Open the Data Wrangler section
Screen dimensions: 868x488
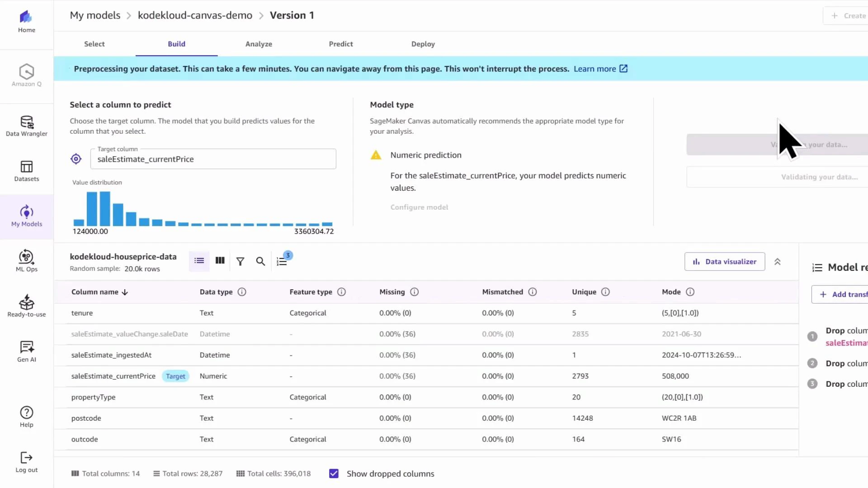tap(26, 125)
